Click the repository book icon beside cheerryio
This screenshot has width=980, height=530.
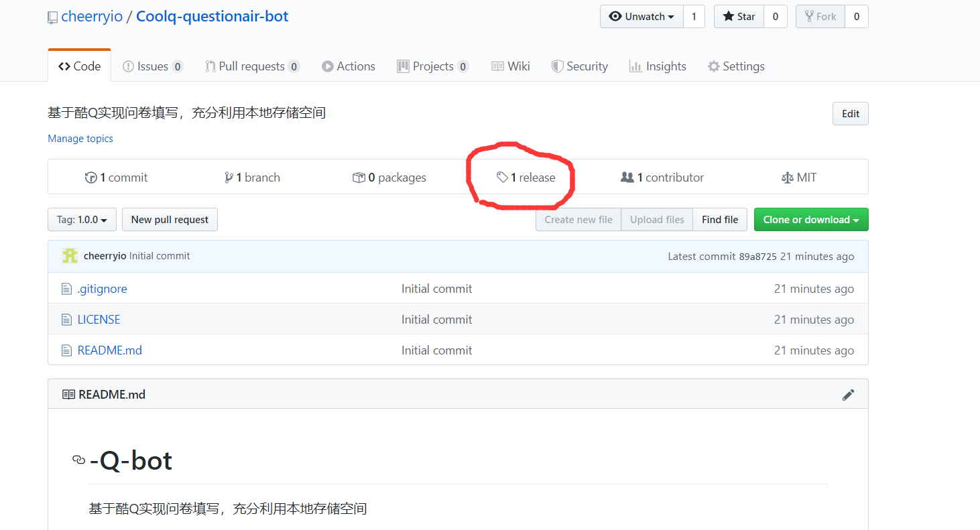coord(52,18)
